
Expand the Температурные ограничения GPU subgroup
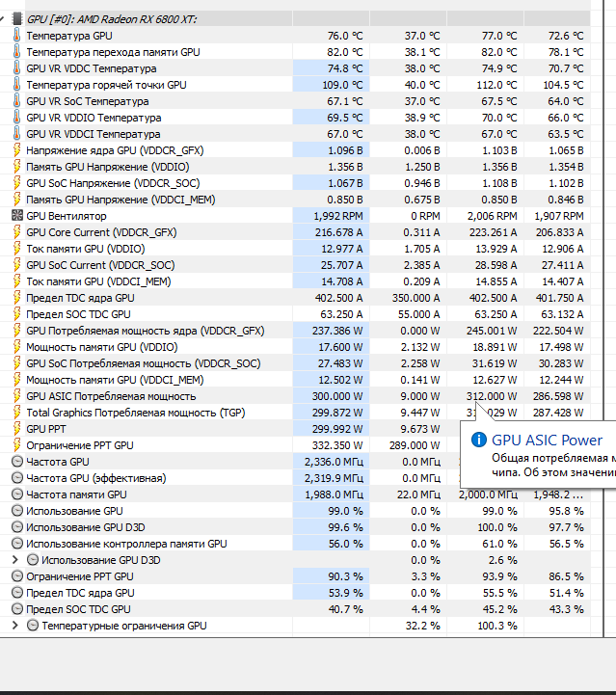[x=15, y=626]
